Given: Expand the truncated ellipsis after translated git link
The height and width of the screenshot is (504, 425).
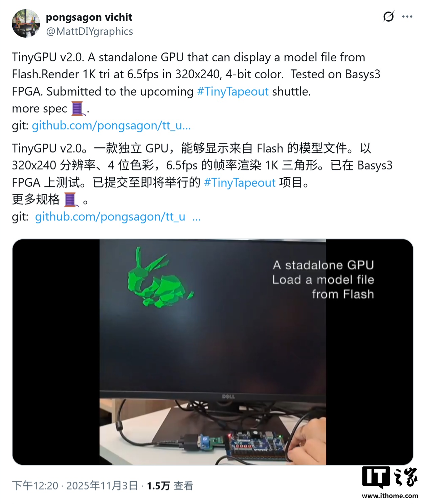Looking at the screenshot, I should [x=197, y=217].
